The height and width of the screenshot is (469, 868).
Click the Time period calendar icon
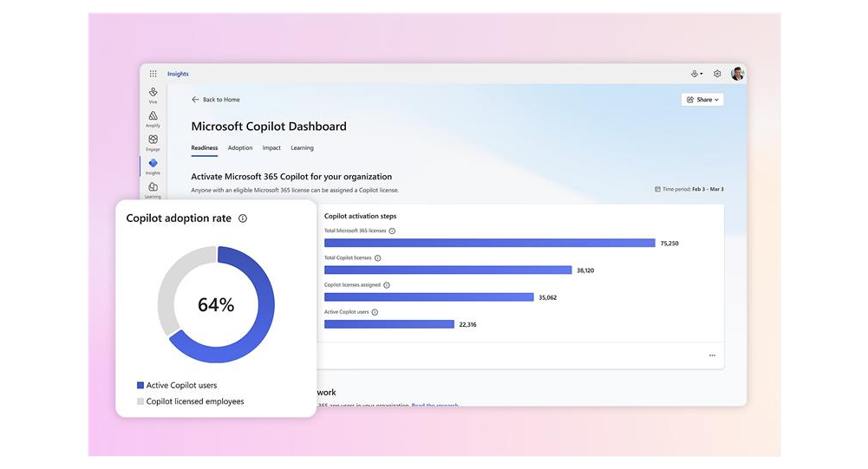point(657,189)
